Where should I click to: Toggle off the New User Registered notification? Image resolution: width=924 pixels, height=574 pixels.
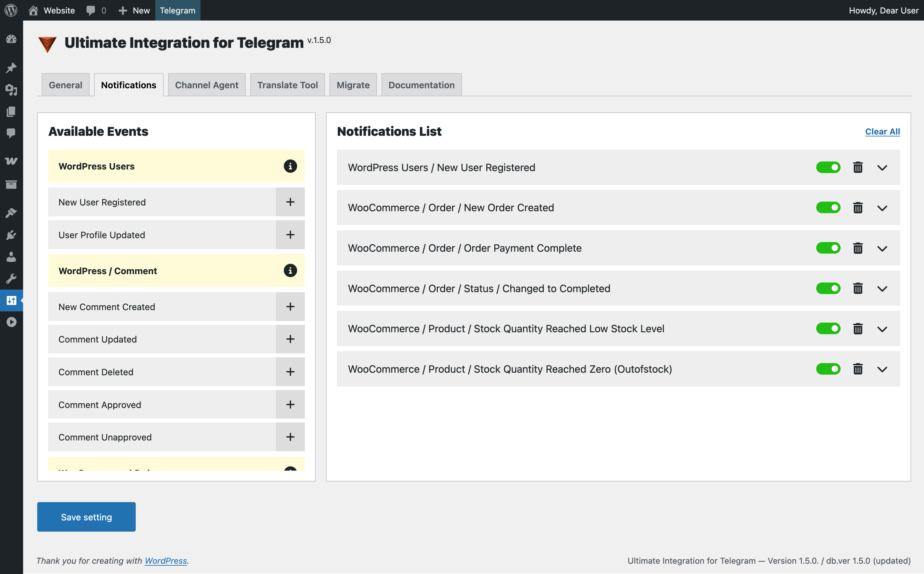(x=828, y=168)
